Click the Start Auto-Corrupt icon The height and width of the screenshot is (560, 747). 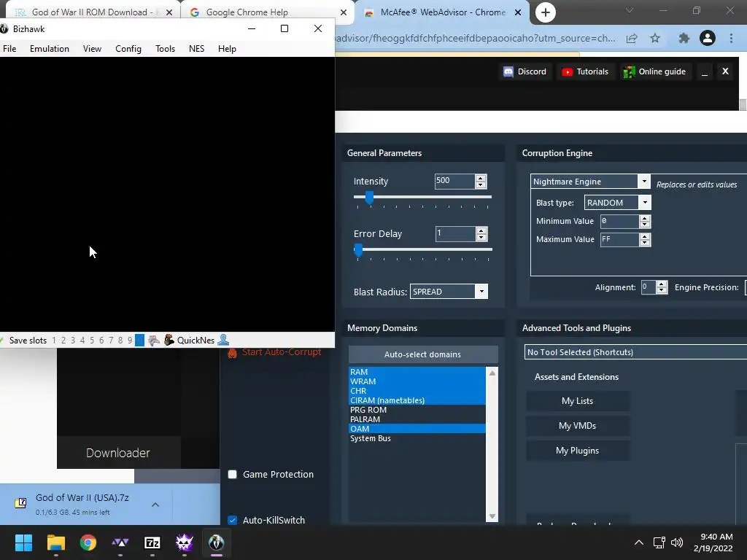click(232, 352)
